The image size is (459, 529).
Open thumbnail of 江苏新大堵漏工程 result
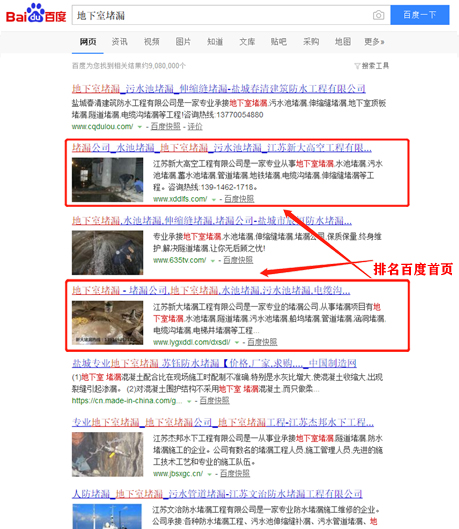(107, 323)
